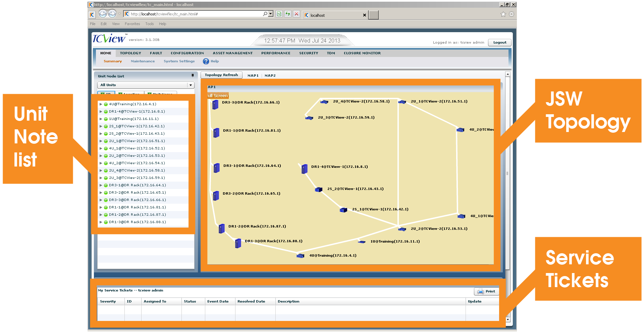The width and height of the screenshot is (644, 332).
Task: Click the page vertical scrollbar down arrow
Action: pos(507,320)
